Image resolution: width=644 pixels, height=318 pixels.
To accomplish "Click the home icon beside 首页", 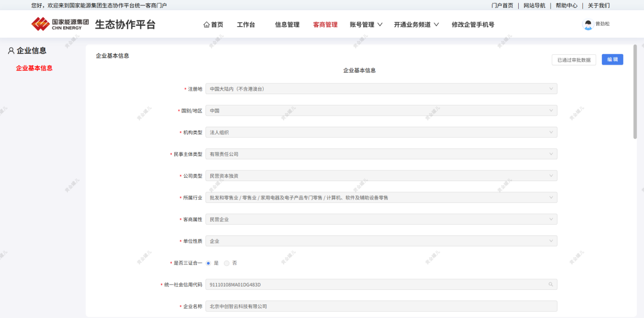I will tap(206, 25).
